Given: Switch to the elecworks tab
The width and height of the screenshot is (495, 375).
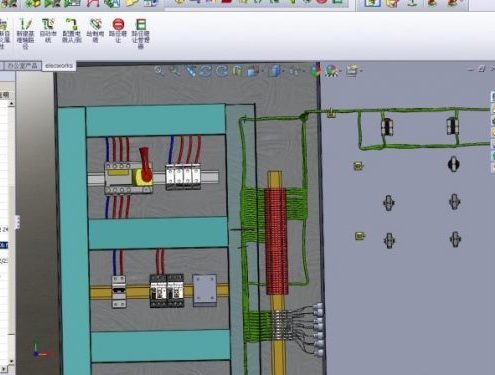Looking at the screenshot, I should coord(59,66).
